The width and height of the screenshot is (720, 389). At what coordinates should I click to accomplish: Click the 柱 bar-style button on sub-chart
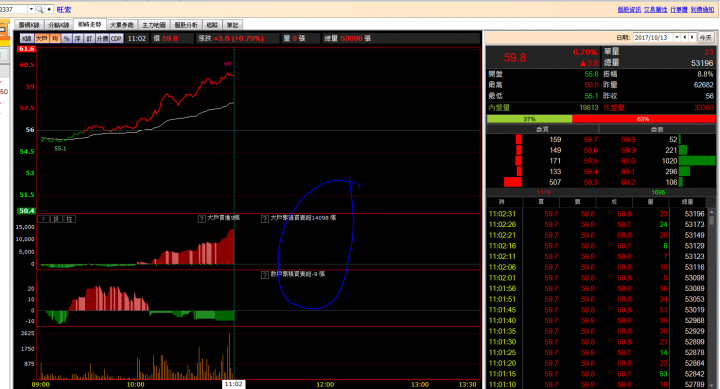coord(69,219)
